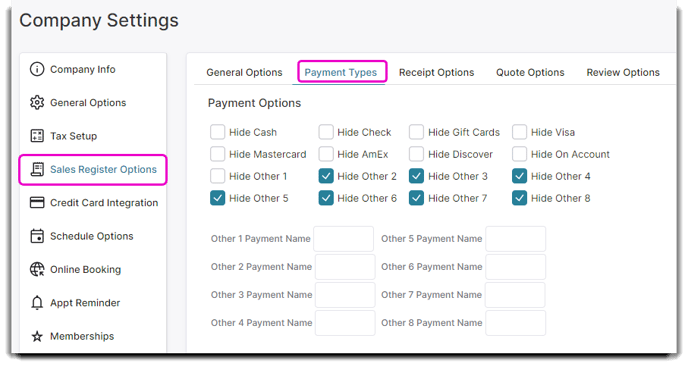Open the Review Options tab
The width and height of the screenshot is (688, 376).
623,72
